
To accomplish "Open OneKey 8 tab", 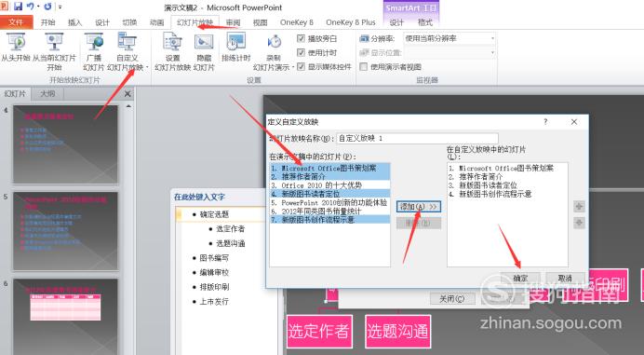I will [297, 22].
